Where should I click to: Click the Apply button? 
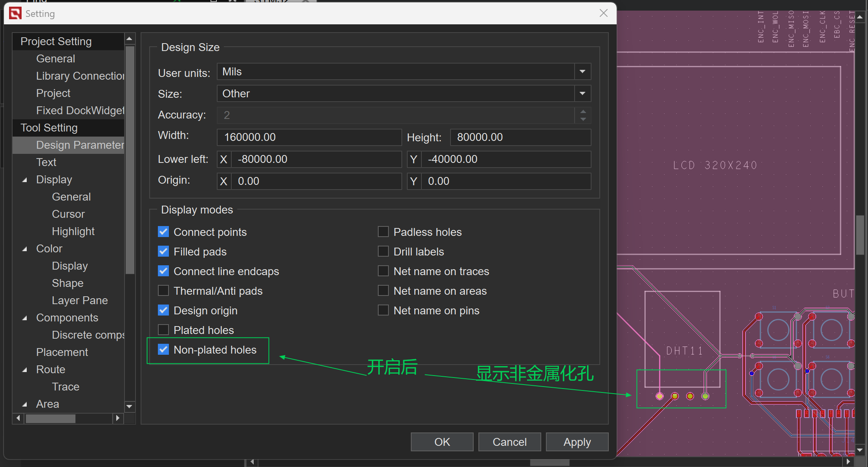(x=577, y=442)
